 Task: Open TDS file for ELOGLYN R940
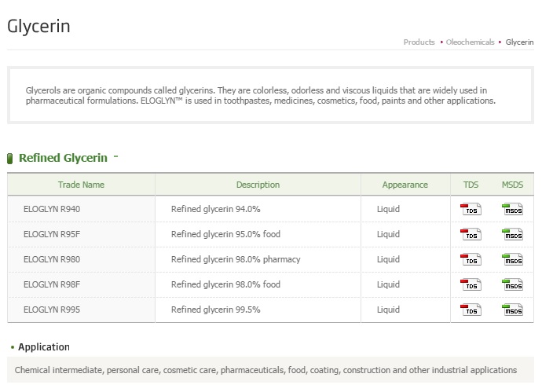[471, 209]
